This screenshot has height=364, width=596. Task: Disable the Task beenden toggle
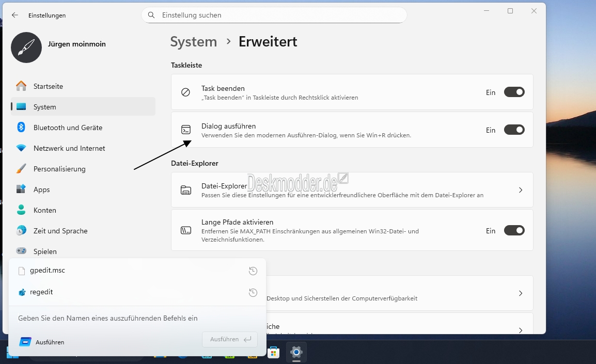click(x=514, y=92)
